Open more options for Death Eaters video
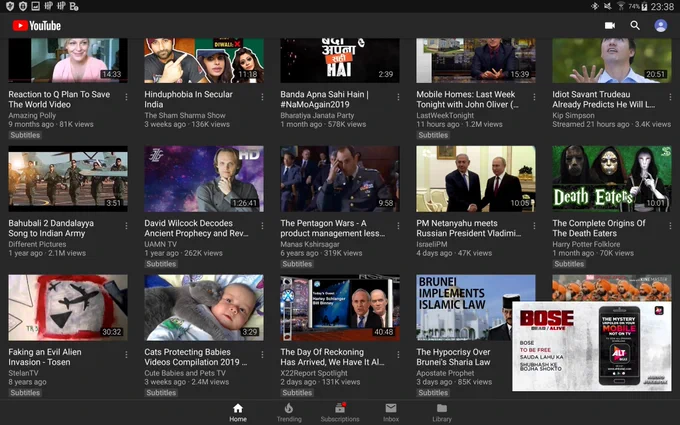The image size is (680, 425). point(670,226)
